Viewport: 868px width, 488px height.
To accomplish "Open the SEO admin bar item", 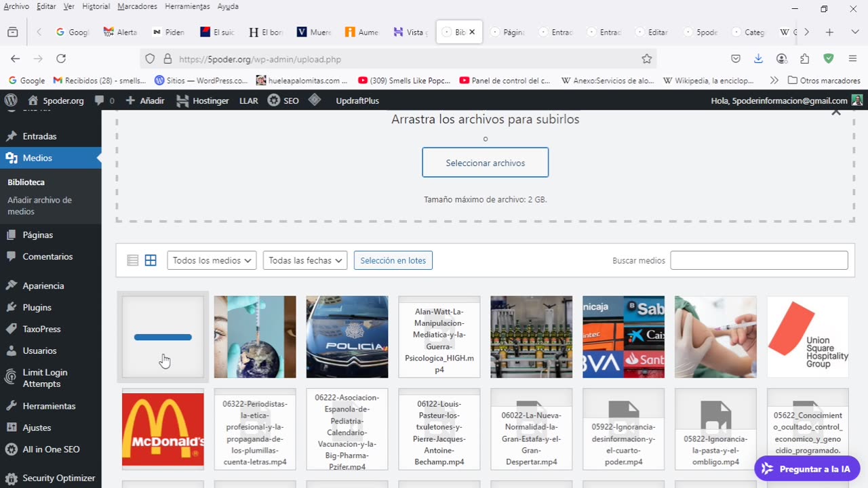I will point(283,100).
